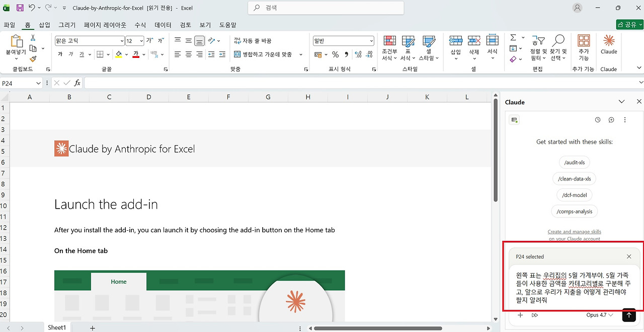Click the increase font size icon
This screenshot has height=332, width=644.
(149, 41)
